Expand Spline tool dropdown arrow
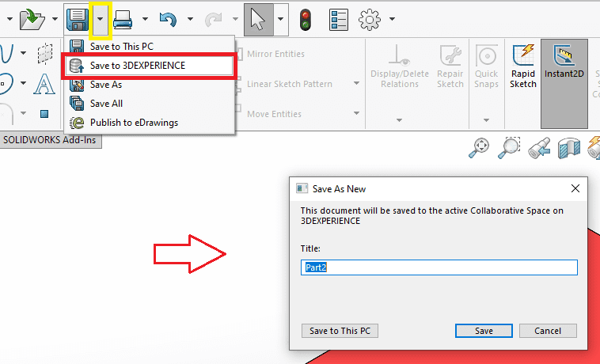The width and height of the screenshot is (600, 364). coord(23,53)
